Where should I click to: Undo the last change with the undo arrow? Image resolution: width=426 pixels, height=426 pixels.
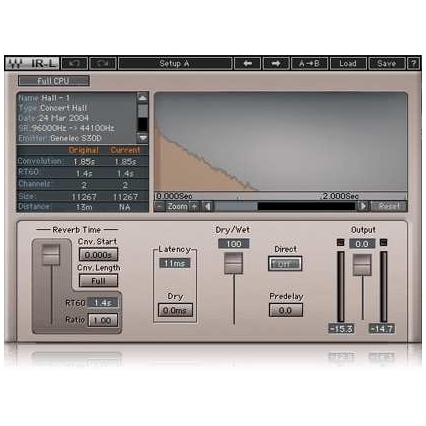tap(75, 63)
